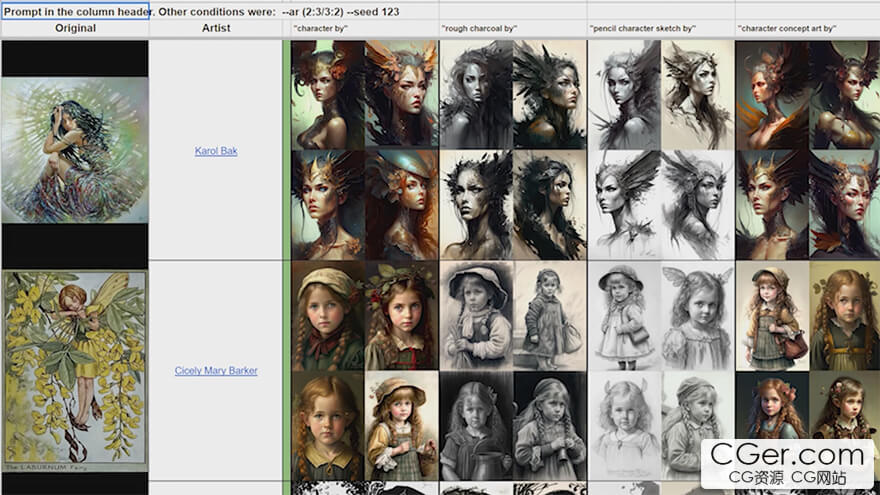Viewport: 880px width, 495px height.
Task: Open the Cicely Mary Barker artist link
Action: [x=216, y=371]
